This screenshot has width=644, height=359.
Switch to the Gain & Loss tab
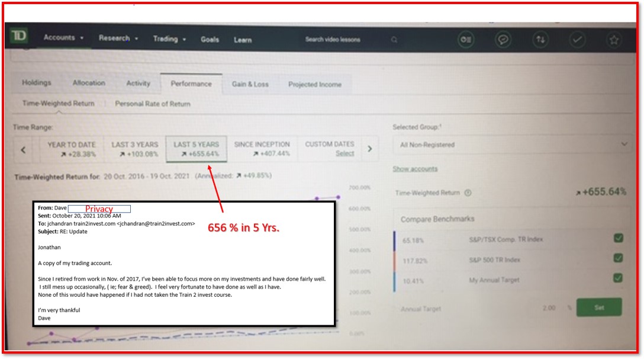click(250, 84)
